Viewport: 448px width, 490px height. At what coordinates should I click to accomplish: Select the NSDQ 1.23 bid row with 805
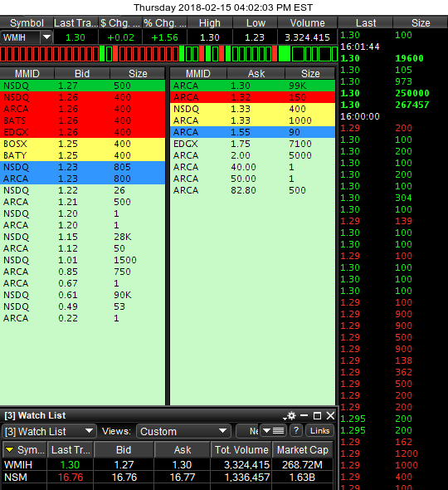[82, 167]
